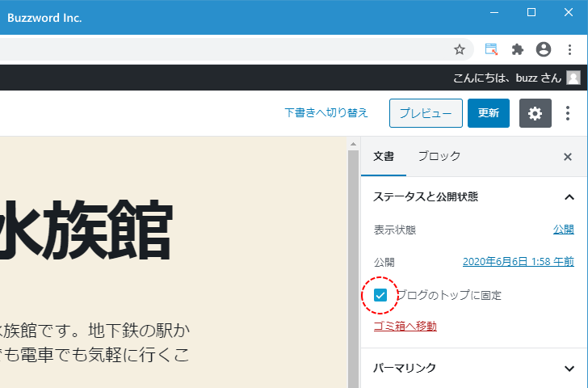Close the settings sidebar with X

(568, 157)
